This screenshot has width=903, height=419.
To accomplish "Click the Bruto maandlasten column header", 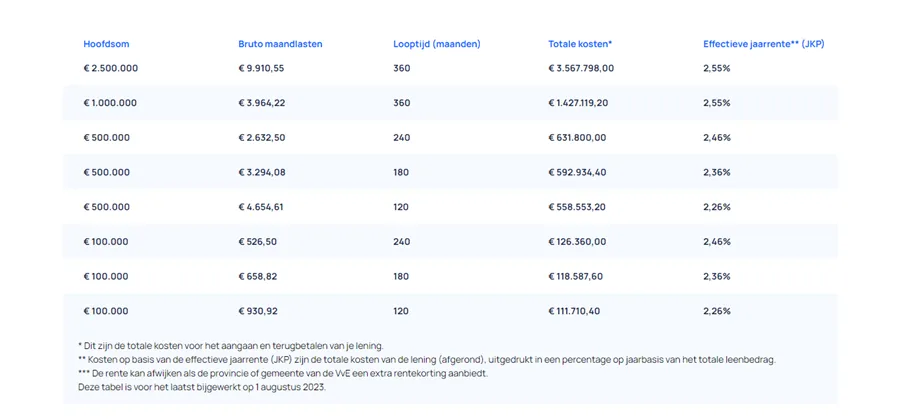I will [x=280, y=44].
